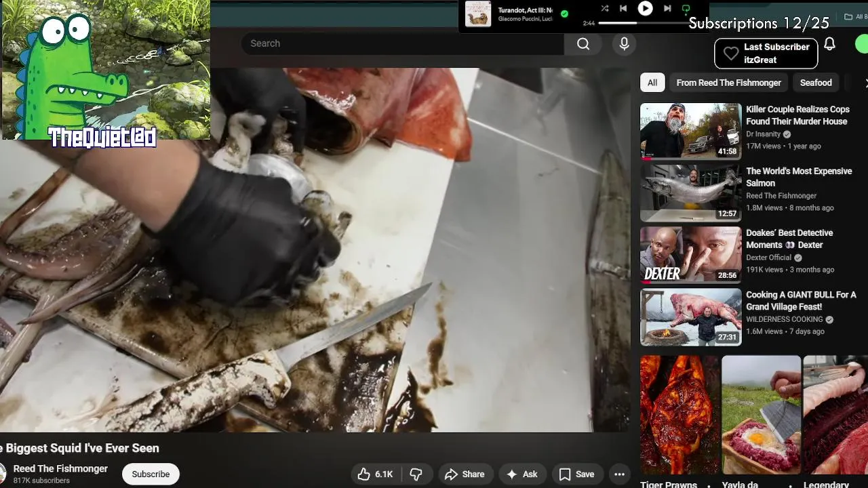Click the Last Subscriber itzGreat widget
Screen dimensions: 868x488
pos(766,54)
